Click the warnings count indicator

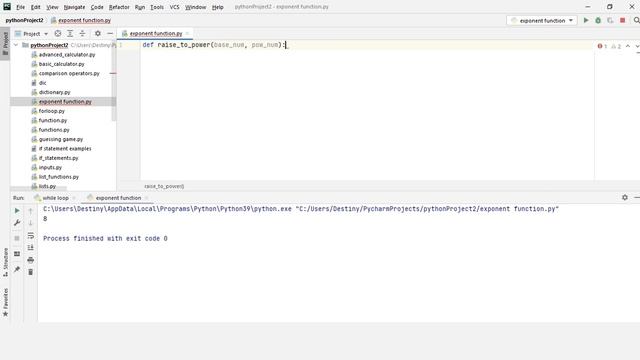tap(616, 46)
